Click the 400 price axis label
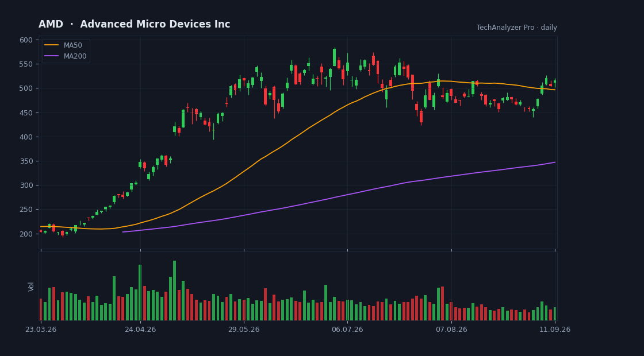The width and height of the screenshot is (644, 356). point(26,137)
